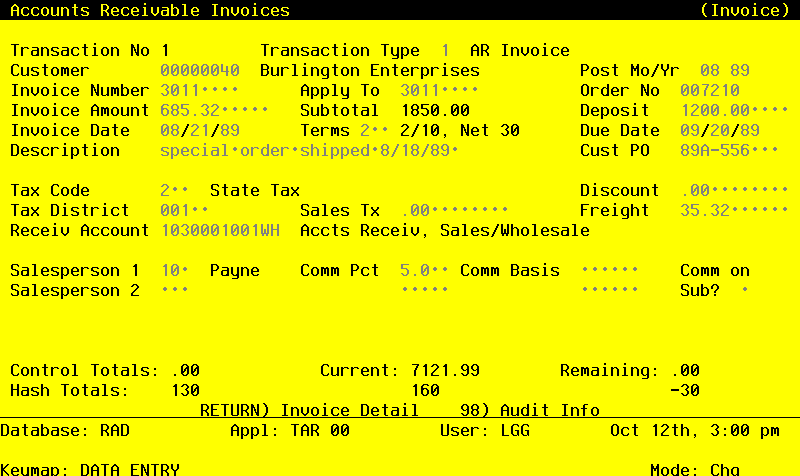Select the Current total 7121.99
This screenshot has height=476, width=800.
pyautogui.click(x=445, y=370)
